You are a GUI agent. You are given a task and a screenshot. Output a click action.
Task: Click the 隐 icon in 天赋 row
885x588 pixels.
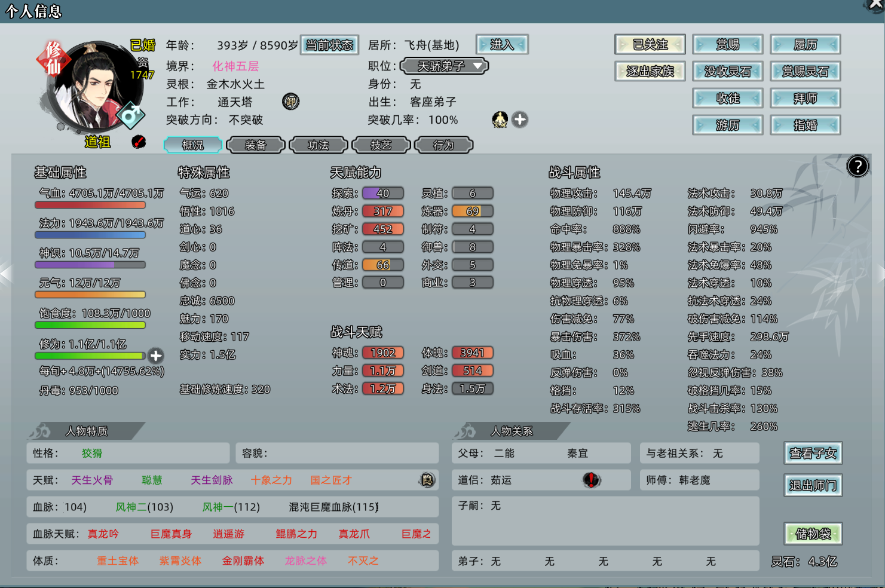click(x=427, y=480)
